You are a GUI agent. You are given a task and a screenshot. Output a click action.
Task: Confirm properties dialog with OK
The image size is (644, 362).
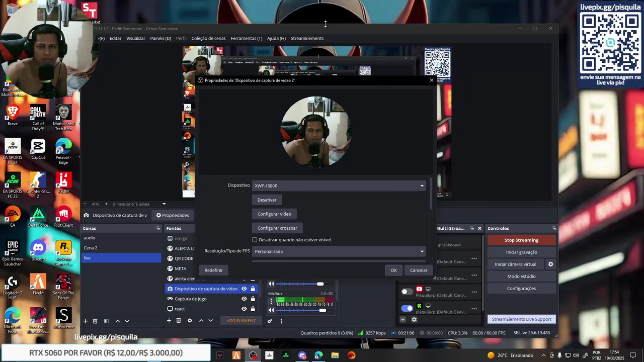(393, 270)
